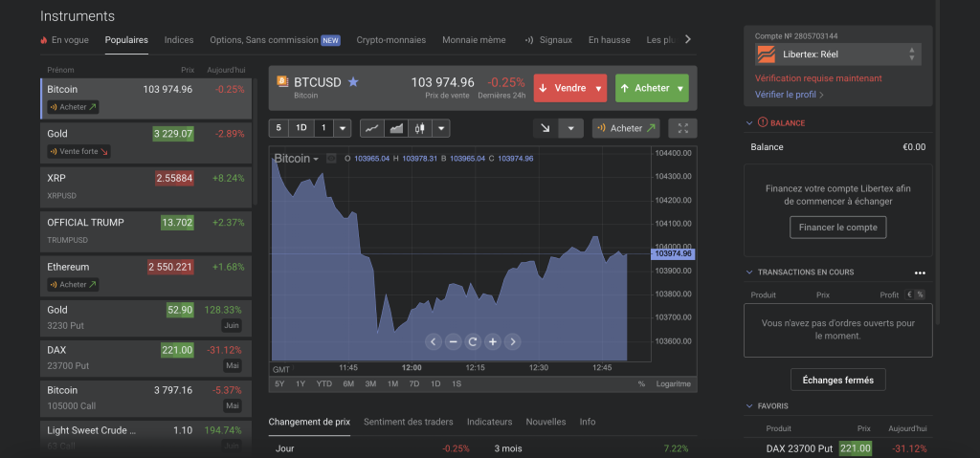Click the trend line drawing arrow tool
The width and height of the screenshot is (980, 458).
pos(546,128)
